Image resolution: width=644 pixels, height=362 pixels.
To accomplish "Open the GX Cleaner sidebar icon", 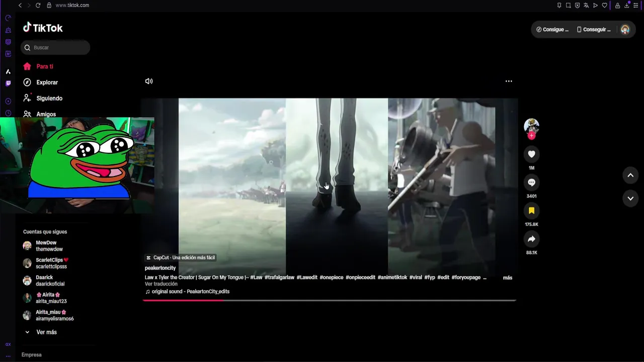I will point(8,30).
